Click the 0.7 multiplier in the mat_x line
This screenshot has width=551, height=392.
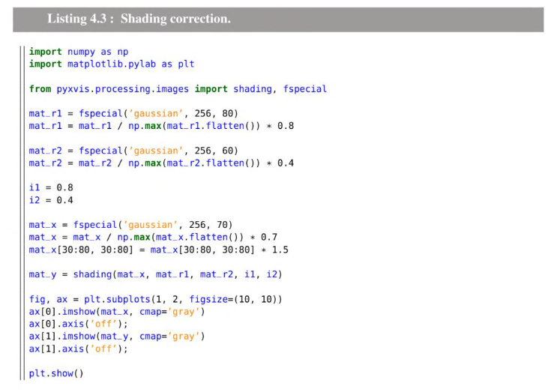click(x=269, y=237)
